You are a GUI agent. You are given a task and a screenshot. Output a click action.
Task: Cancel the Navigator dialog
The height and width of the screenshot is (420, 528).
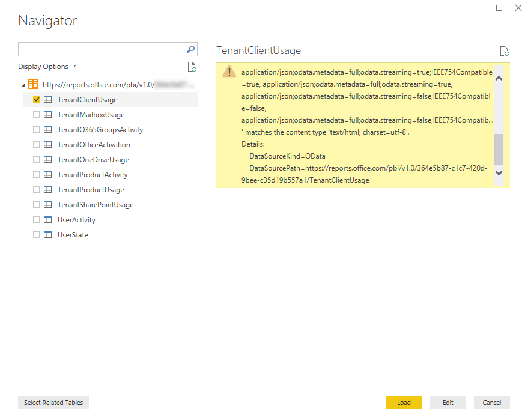tap(491, 403)
